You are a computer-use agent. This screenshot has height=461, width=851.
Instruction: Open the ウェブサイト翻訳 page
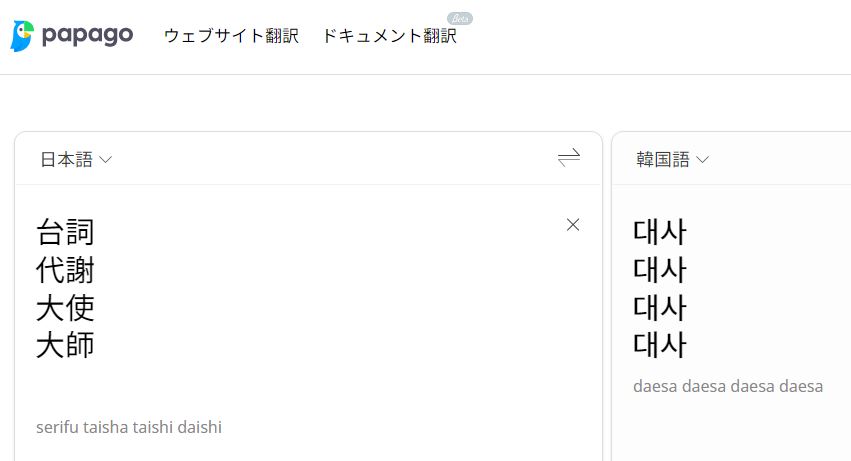click(x=231, y=36)
